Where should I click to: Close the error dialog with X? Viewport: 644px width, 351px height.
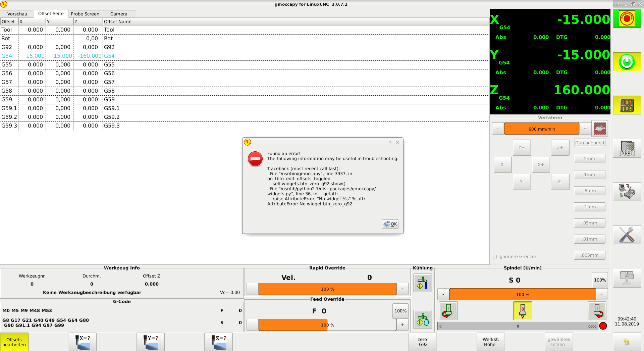(x=397, y=142)
